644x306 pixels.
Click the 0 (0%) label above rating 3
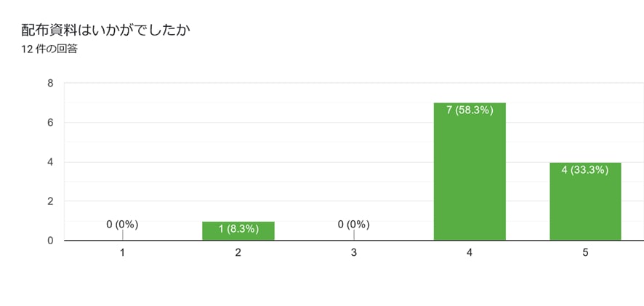coord(354,225)
